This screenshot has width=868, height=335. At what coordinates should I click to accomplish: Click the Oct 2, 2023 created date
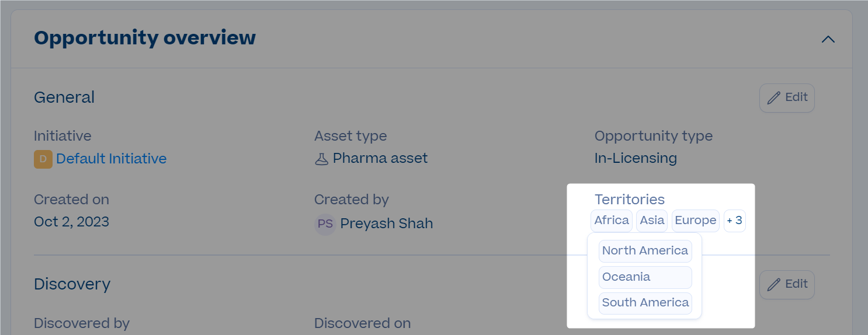coord(71,222)
